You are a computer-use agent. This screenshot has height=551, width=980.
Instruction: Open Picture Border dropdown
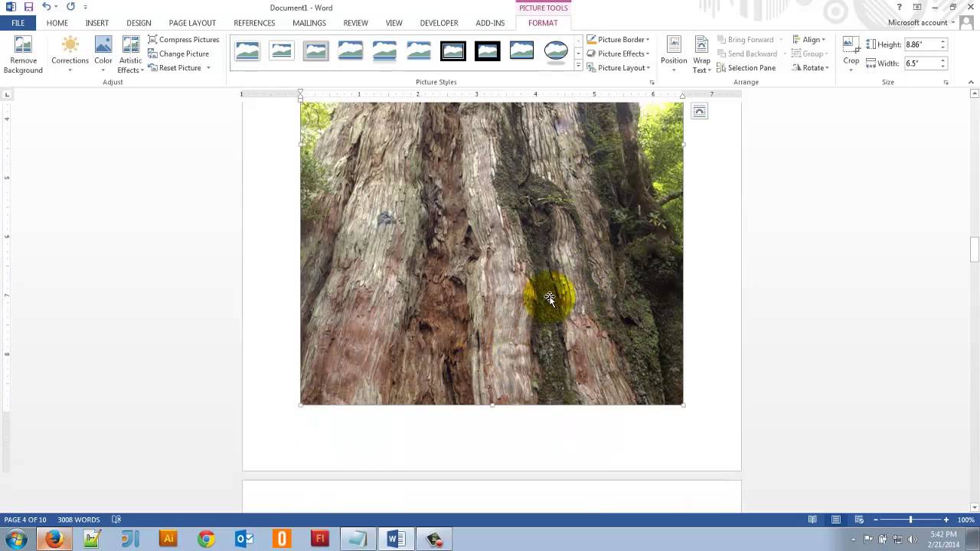(x=618, y=40)
